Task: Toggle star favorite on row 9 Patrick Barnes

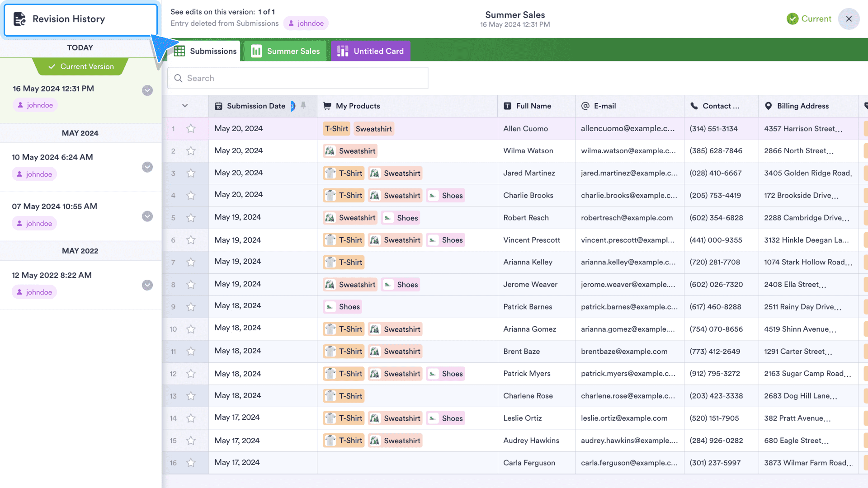Action: pos(191,306)
